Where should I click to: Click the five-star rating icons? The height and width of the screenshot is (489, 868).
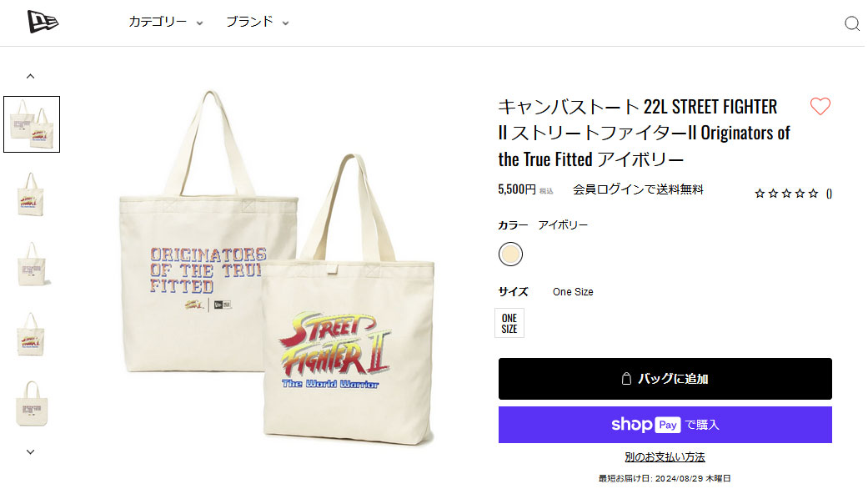point(786,194)
